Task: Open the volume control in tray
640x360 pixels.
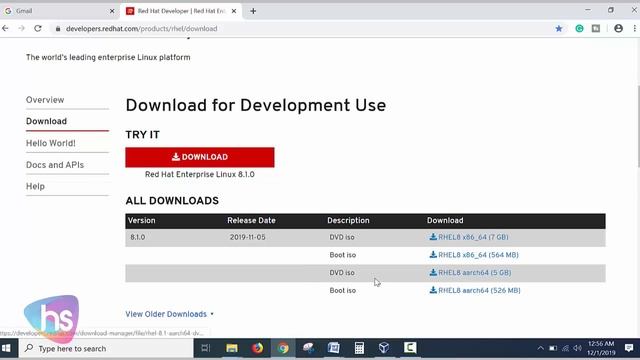Action: click(578, 348)
